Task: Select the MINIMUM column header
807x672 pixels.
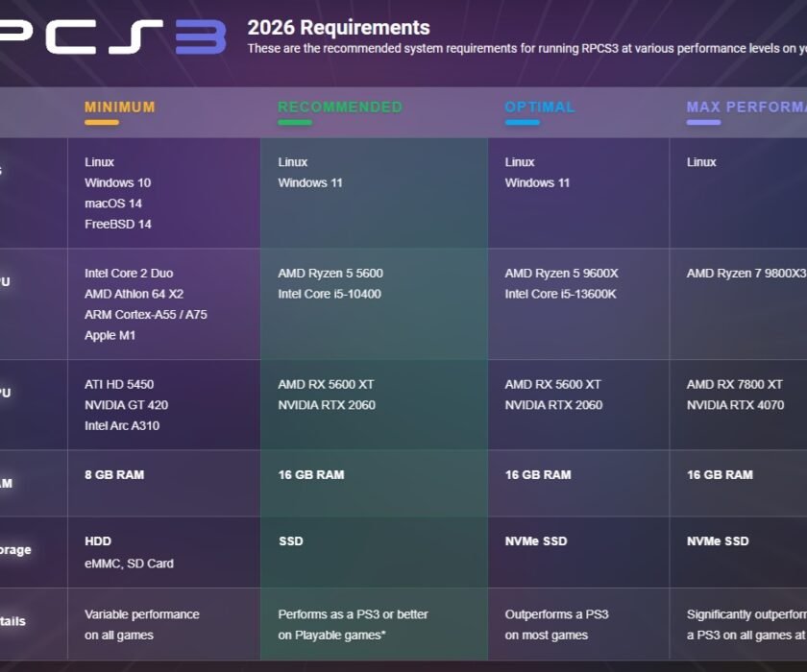Action: (x=119, y=108)
